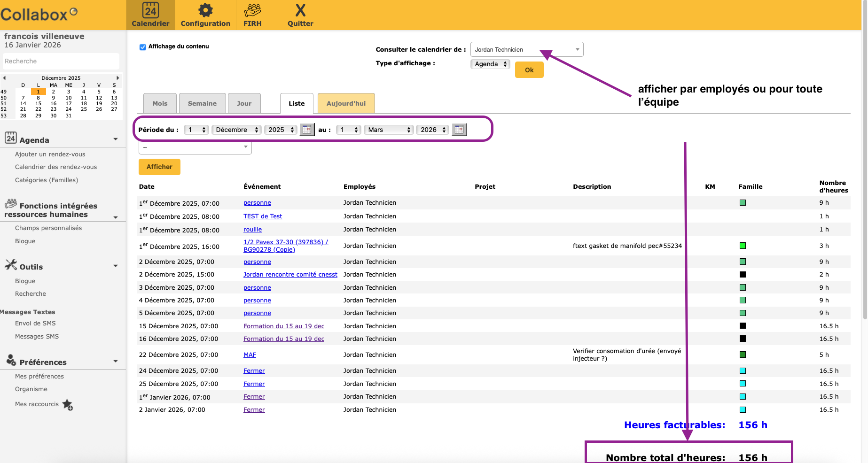This screenshot has width=868, height=463.
Task: Click the FIRH hands icon
Action: 252,10
